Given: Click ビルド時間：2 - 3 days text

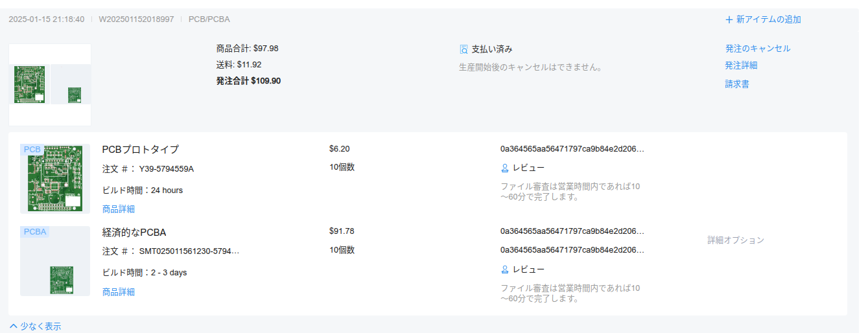Looking at the screenshot, I should 145,273.
